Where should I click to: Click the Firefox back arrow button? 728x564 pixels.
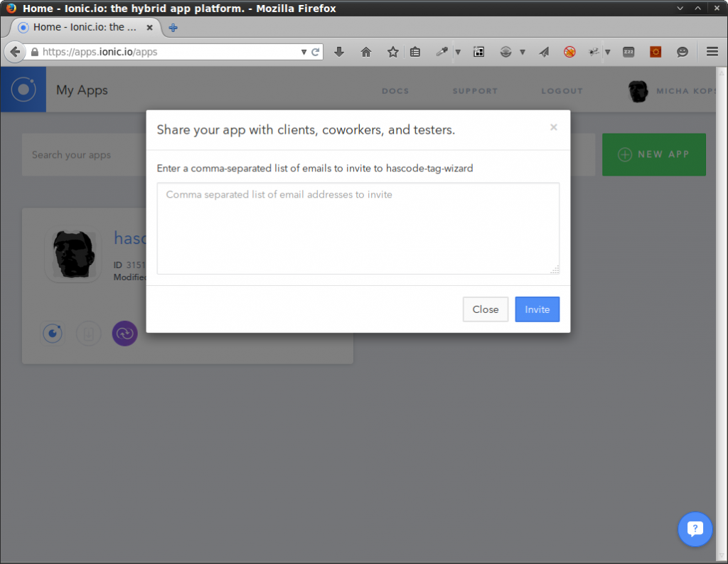pyautogui.click(x=15, y=52)
